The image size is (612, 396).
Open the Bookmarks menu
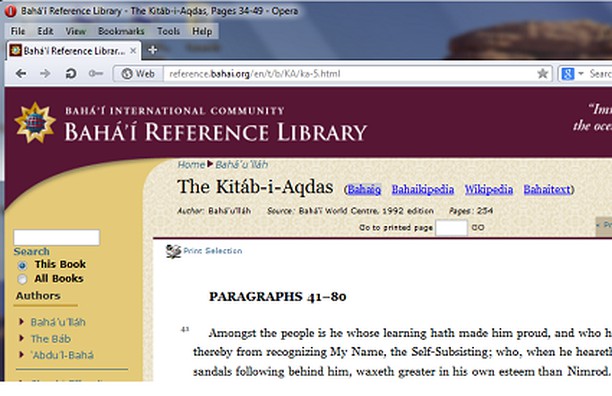(x=121, y=31)
